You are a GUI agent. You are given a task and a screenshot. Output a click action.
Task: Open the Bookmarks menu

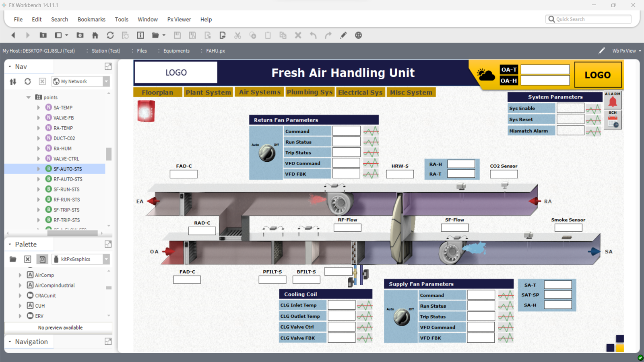pyautogui.click(x=91, y=19)
